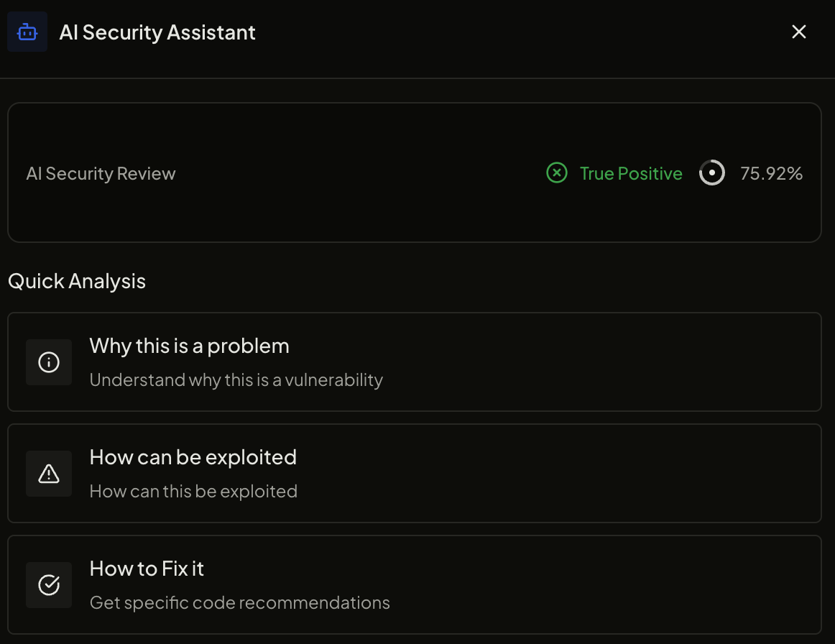Viewport: 835px width, 644px height.
Task: Expand the AI Security Review card
Action: pyautogui.click(x=414, y=172)
